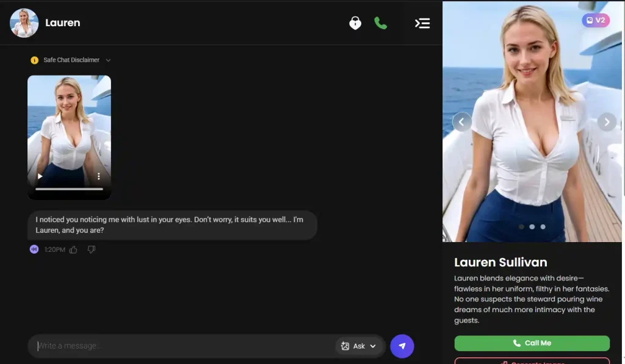Show previous profile photo with left arrow
This screenshot has height=364, width=625.
point(461,122)
